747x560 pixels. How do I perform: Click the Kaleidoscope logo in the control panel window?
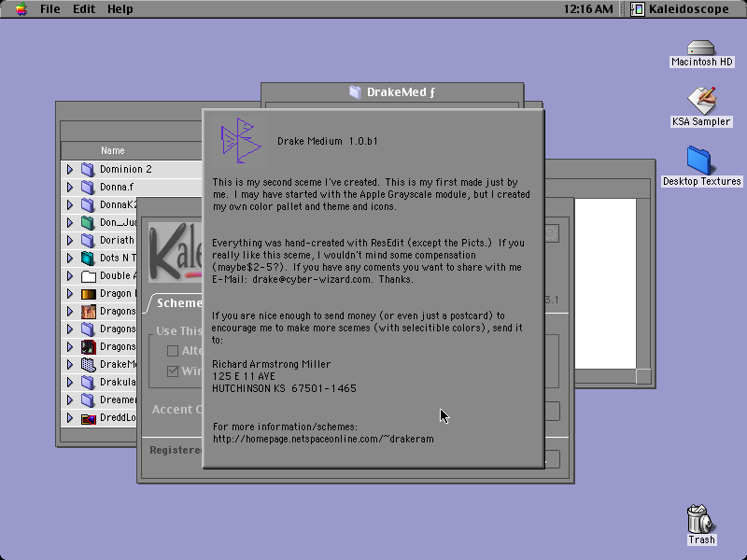click(x=176, y=252)
